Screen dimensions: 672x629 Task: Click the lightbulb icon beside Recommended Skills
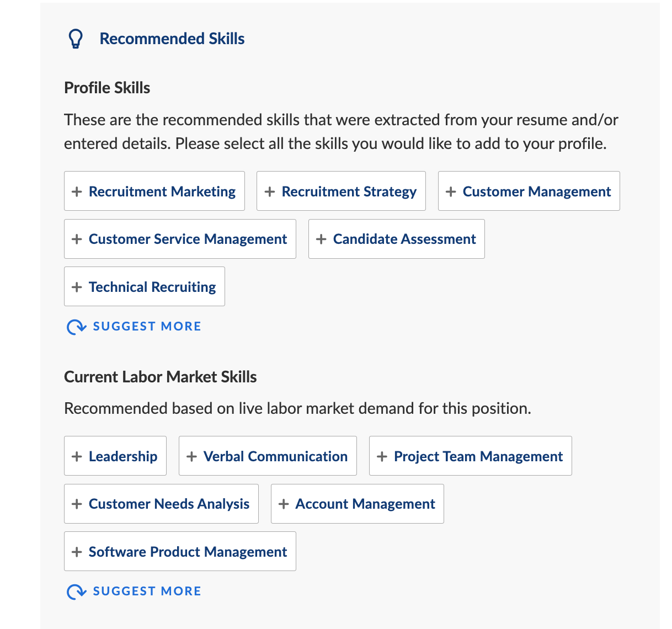(x=75, y=39)
